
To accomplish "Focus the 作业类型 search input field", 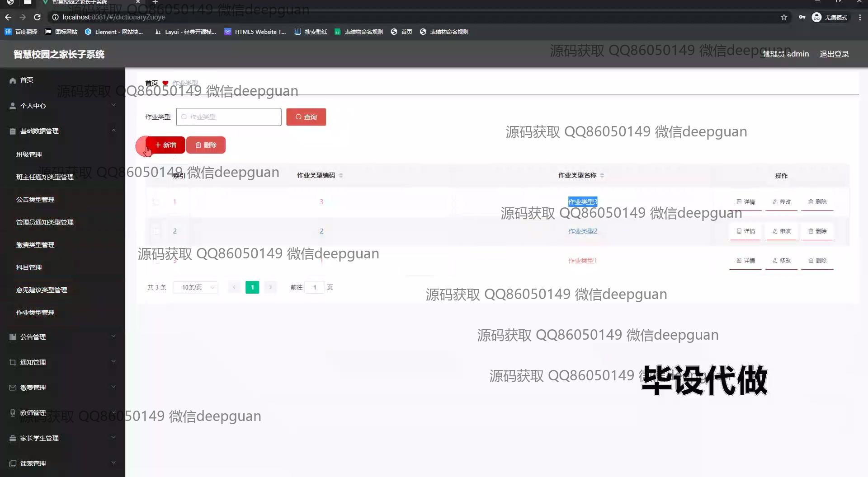I will point(229,117).
